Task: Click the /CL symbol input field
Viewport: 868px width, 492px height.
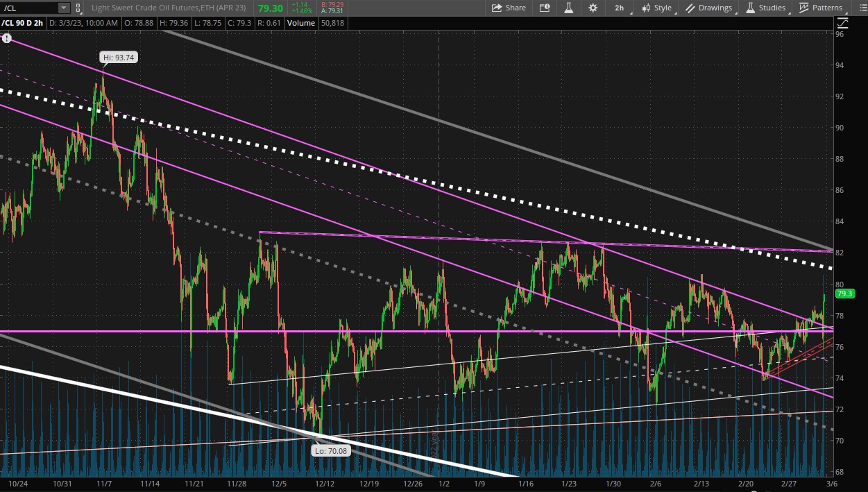Action: tap(30, 8)
